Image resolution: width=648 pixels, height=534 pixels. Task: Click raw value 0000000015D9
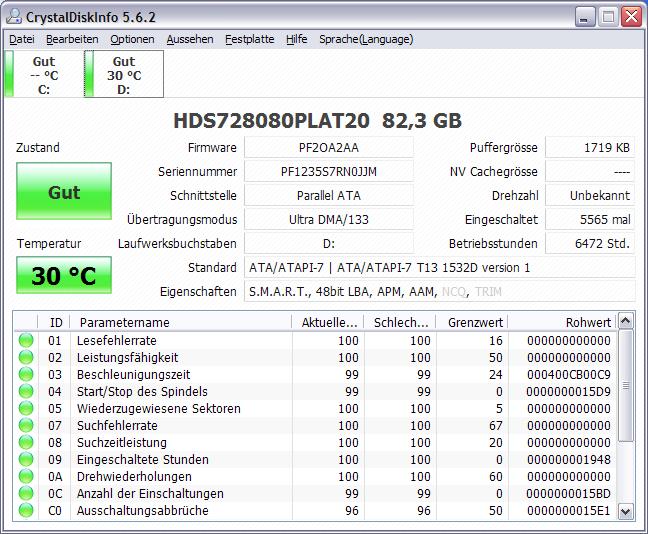pyautogui.click(x=569, y=391)
